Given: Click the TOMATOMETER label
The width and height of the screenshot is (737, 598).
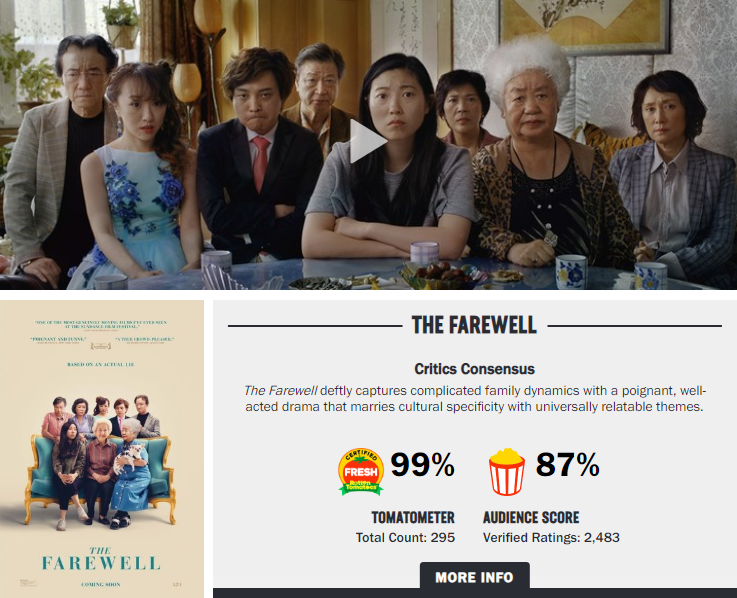Looking at the screenshot, I should pos(413,518).
